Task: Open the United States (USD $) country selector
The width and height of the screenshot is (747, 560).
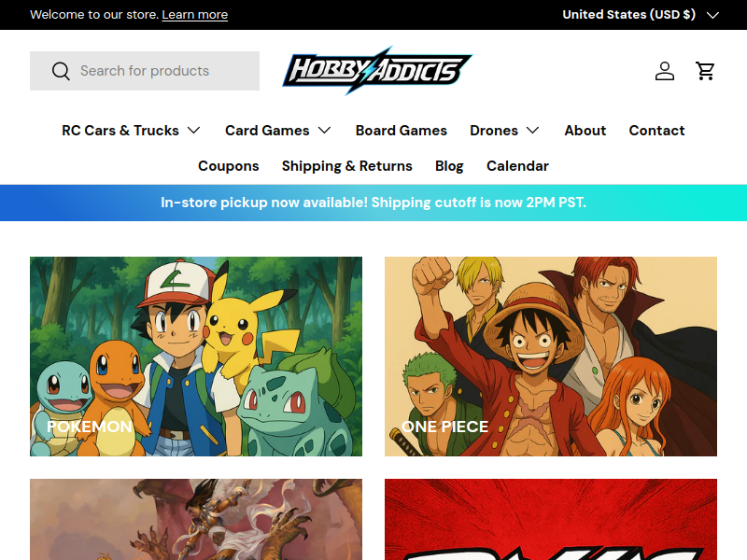Action: 641,15
